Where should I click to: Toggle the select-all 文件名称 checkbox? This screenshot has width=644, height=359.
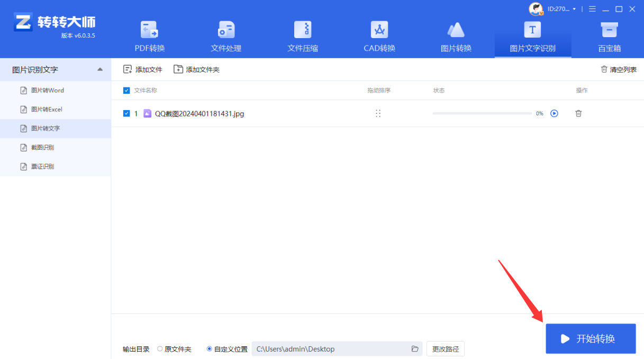(126, 91)
